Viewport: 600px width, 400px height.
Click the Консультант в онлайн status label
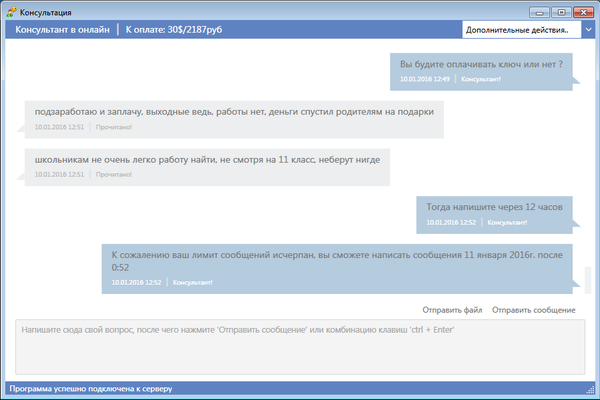coord(62,30)
